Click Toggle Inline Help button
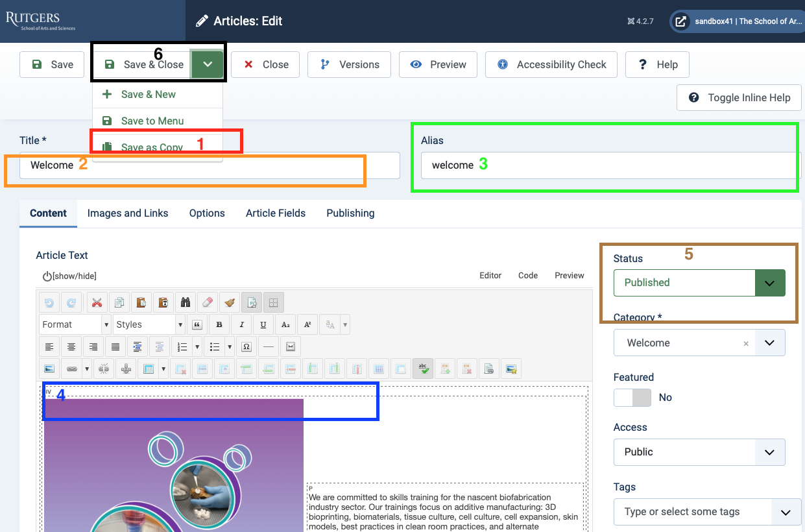The width and height of the screenshot is (805, 532). point(739,97)
